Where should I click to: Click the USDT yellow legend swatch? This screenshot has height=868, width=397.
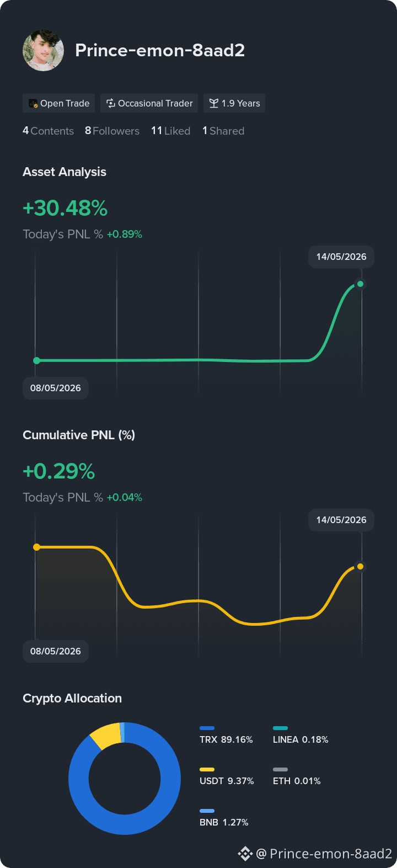(x=207, y=769)
